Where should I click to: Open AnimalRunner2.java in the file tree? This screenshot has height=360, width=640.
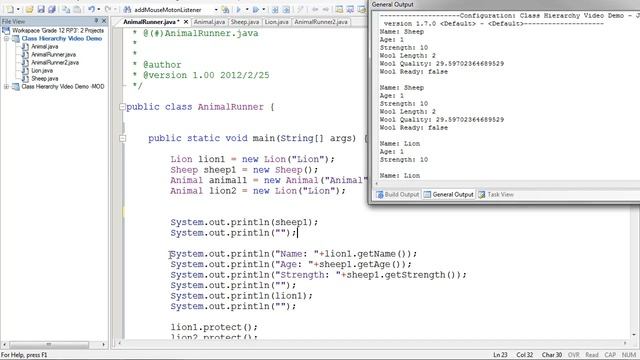[55, 62]
